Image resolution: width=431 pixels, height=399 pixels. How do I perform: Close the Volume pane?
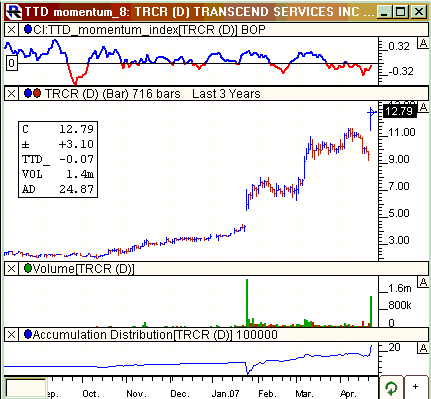pos(11,268)
